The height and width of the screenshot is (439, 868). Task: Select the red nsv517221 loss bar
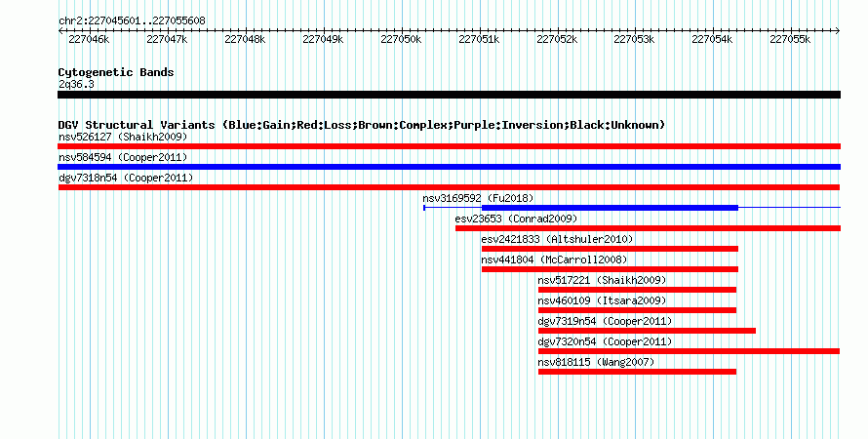pos(637,290)
